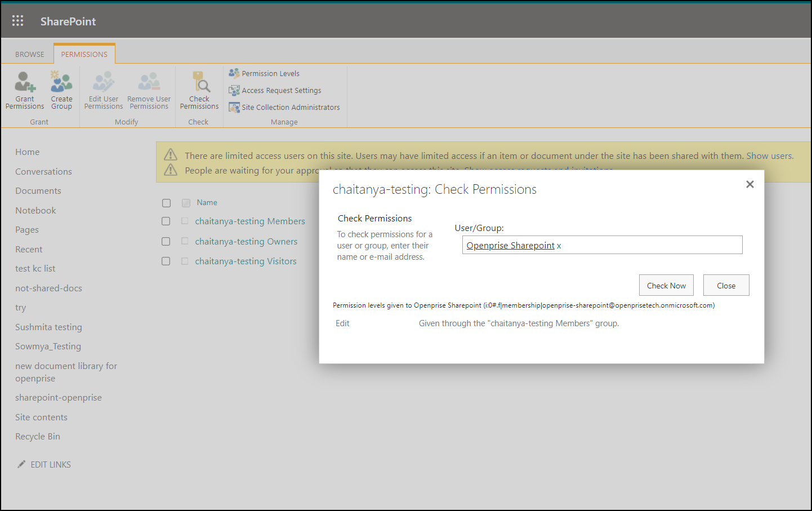
Task: Click the Create Group icon
Action: (61, 82)
